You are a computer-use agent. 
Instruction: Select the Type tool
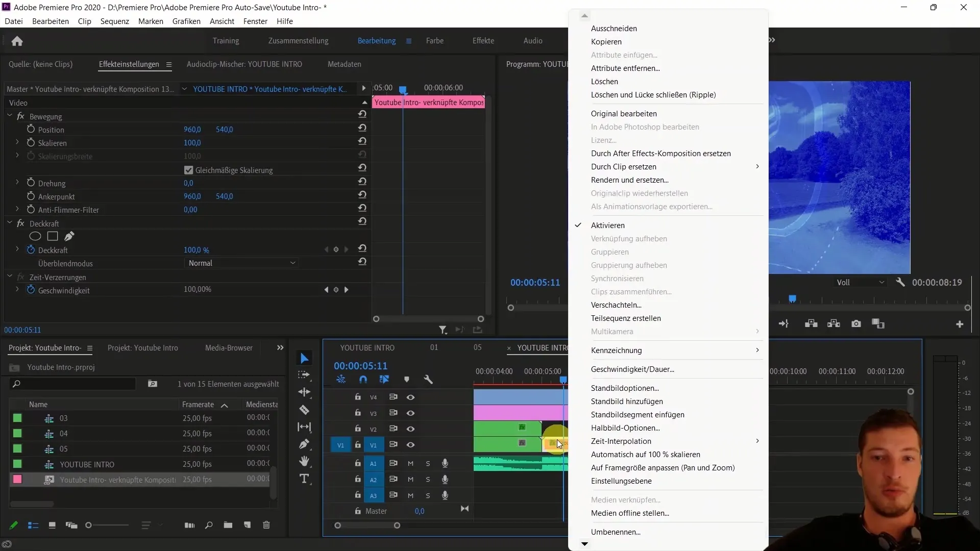tap(304, 479)
